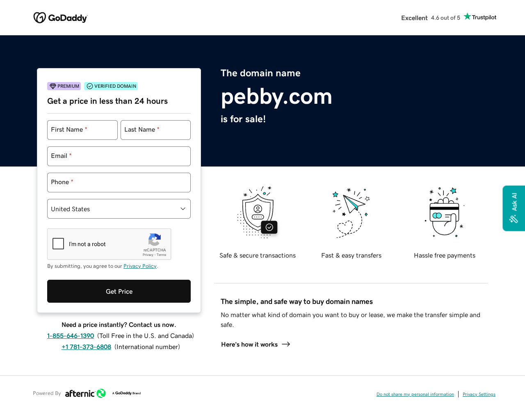Viewport: 525px width, 420px height.
Task: Call the toll free number 1-855-646-1390
Action: [70, 335]
